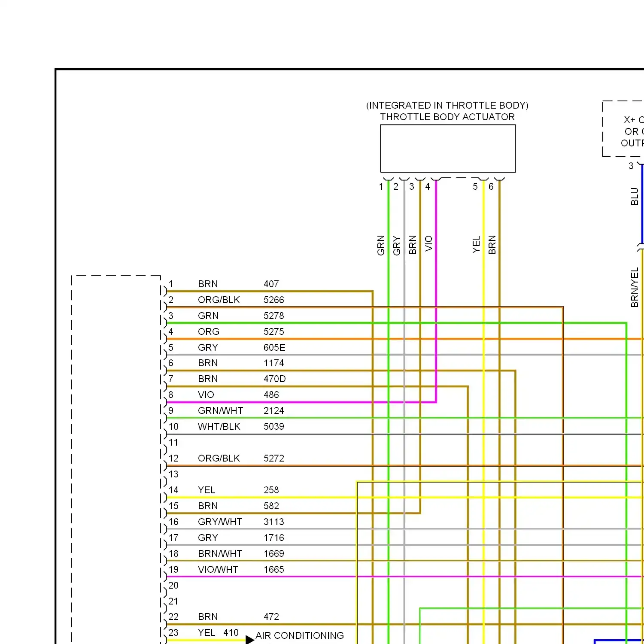Click the (INTEGRATED IN THROTTLE BODY) note

(447, 105)
